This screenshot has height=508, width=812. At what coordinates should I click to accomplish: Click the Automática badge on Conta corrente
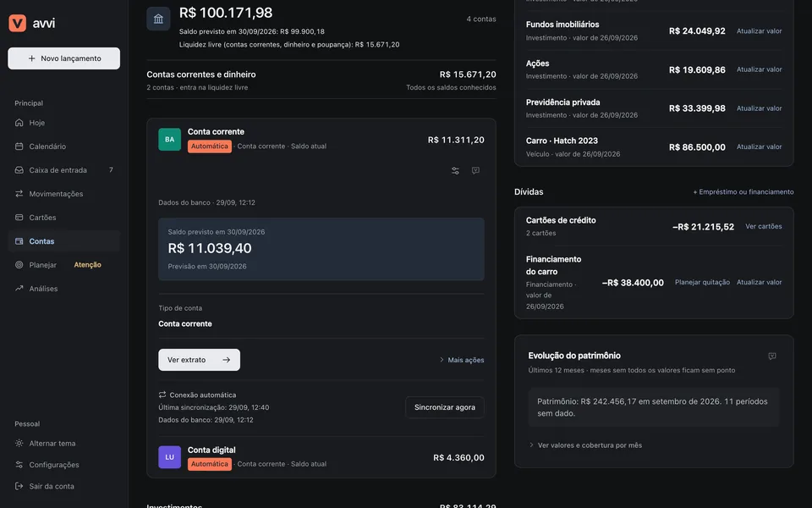pos(209,146)
